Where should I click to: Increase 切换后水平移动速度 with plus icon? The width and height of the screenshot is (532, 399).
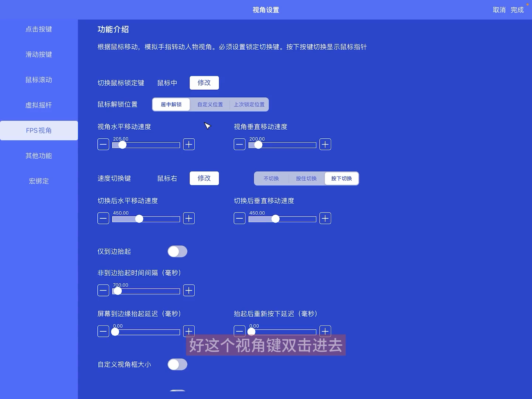coord(189,218)
